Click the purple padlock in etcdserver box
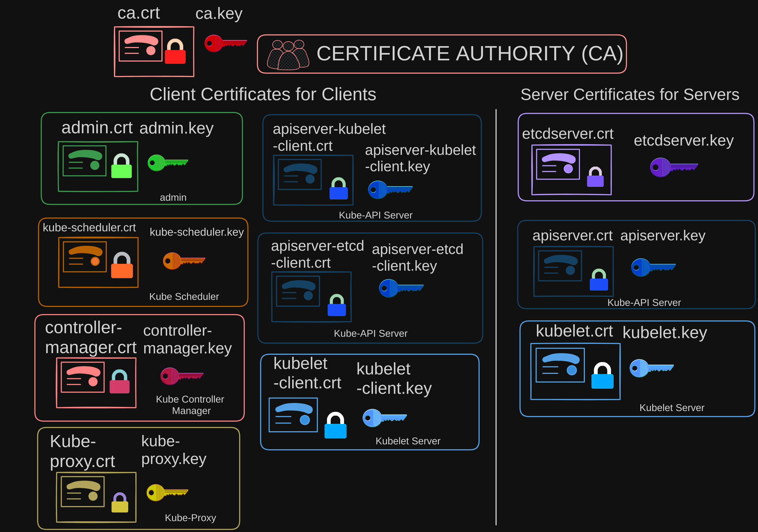This screenshot has width=758, height=532. (595, 177)
